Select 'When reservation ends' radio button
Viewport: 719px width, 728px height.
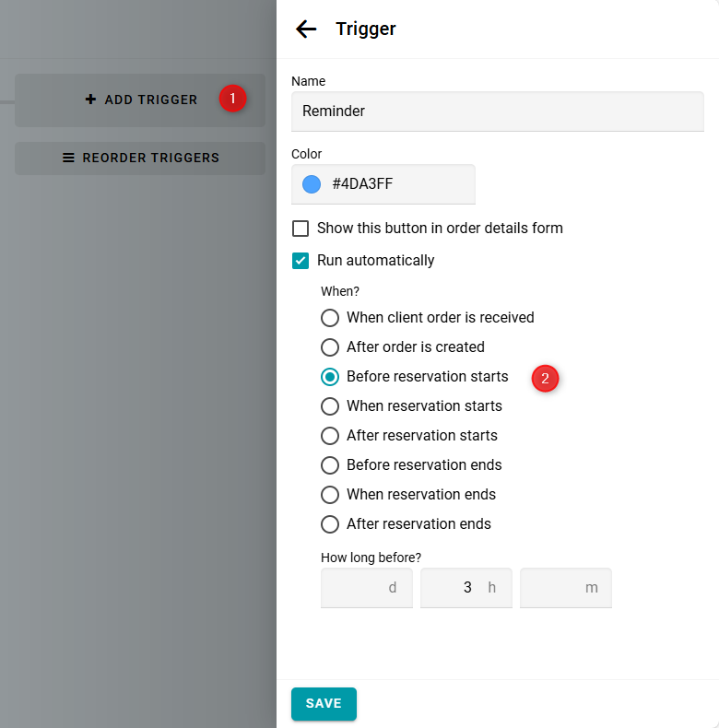tap(330, 495)
